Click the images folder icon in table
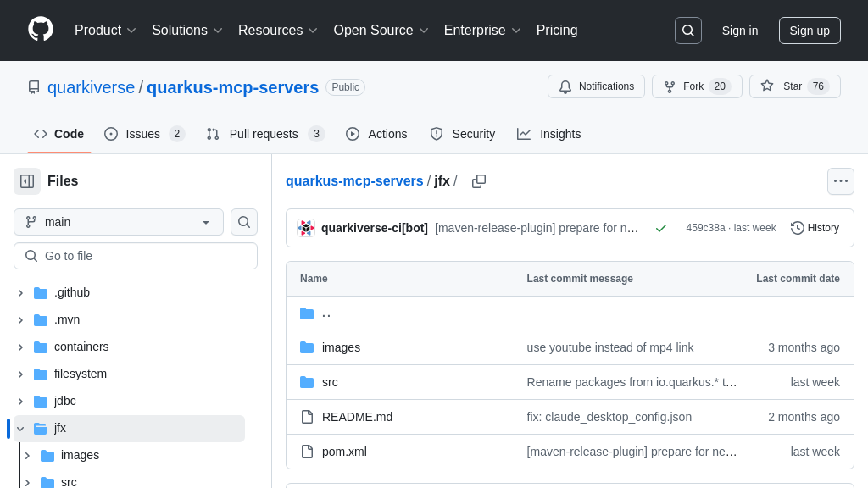The width and height of the screenshot is (868, 488). (307, 347)
